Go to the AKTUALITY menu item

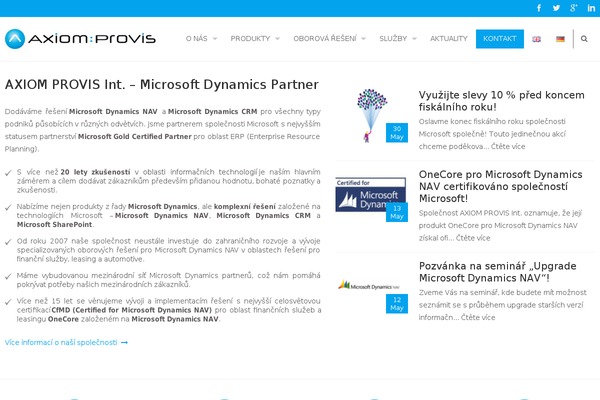[x=448, y=39]
